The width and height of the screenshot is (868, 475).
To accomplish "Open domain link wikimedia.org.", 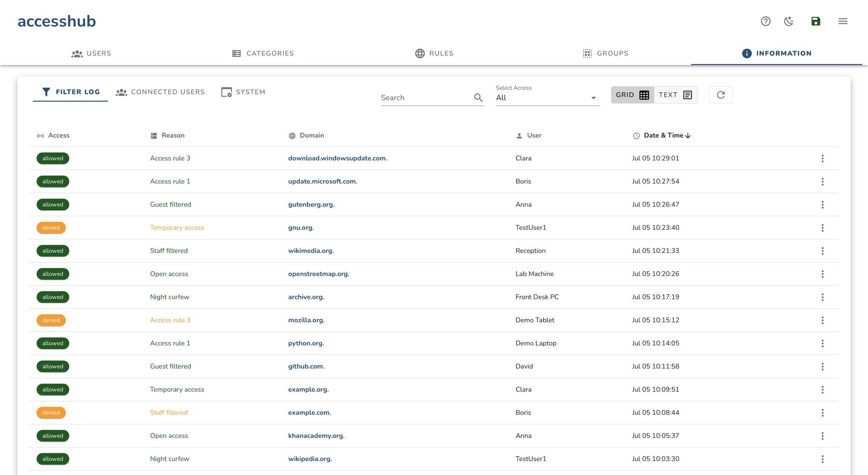I will click(x=311, y=251).
